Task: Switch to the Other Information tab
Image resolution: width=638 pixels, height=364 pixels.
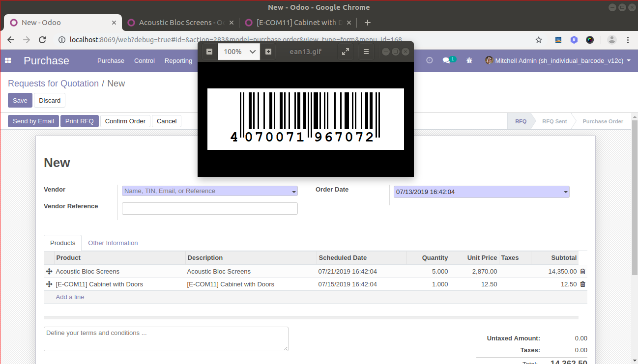Action: [x=113, y=243]
